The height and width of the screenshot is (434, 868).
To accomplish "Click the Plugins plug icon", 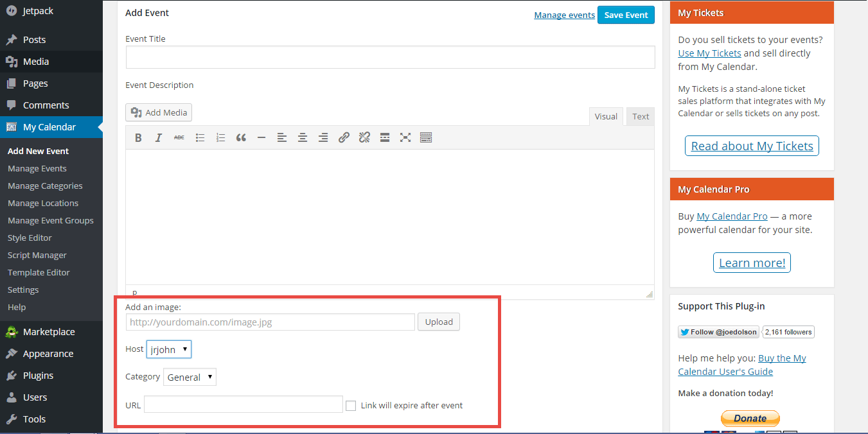I will click(12, 376).
